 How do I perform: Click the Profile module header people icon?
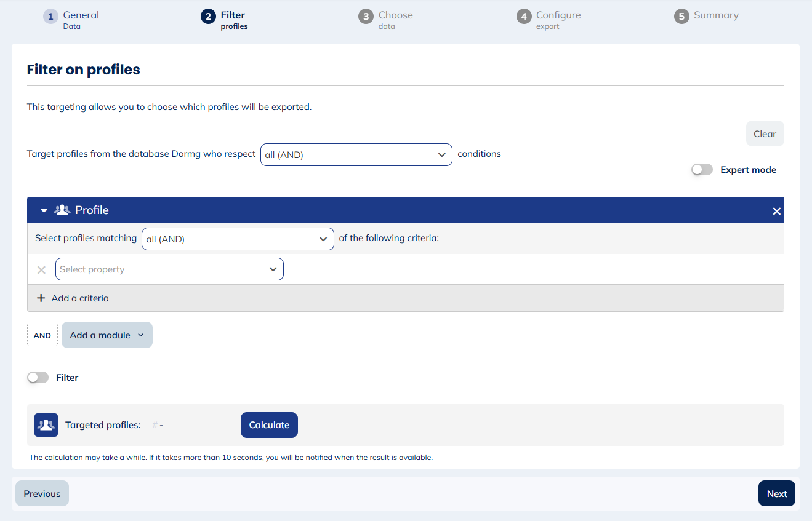pos(61,210)
